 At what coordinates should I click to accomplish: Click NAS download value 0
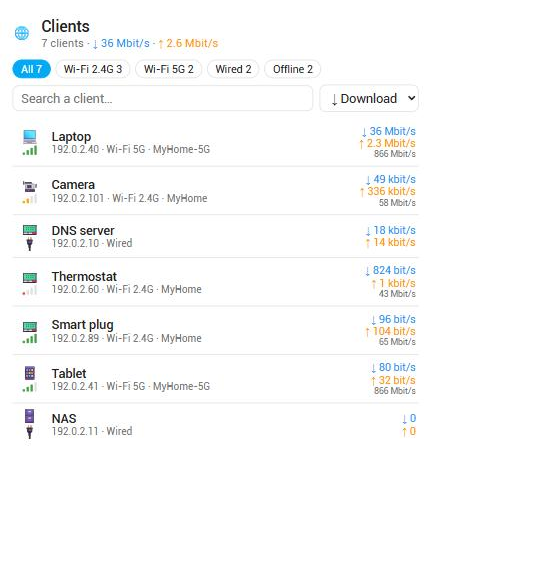(x=409, y=418)
